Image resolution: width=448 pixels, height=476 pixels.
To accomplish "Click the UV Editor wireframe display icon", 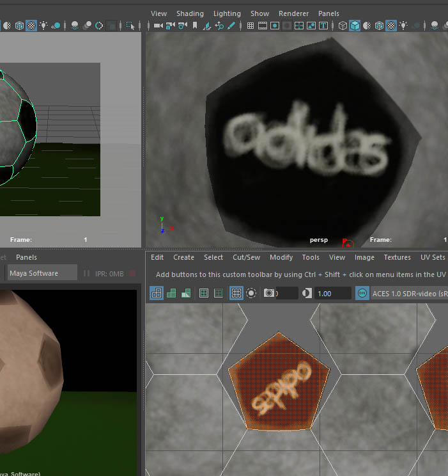I will (x=157, y=293).
